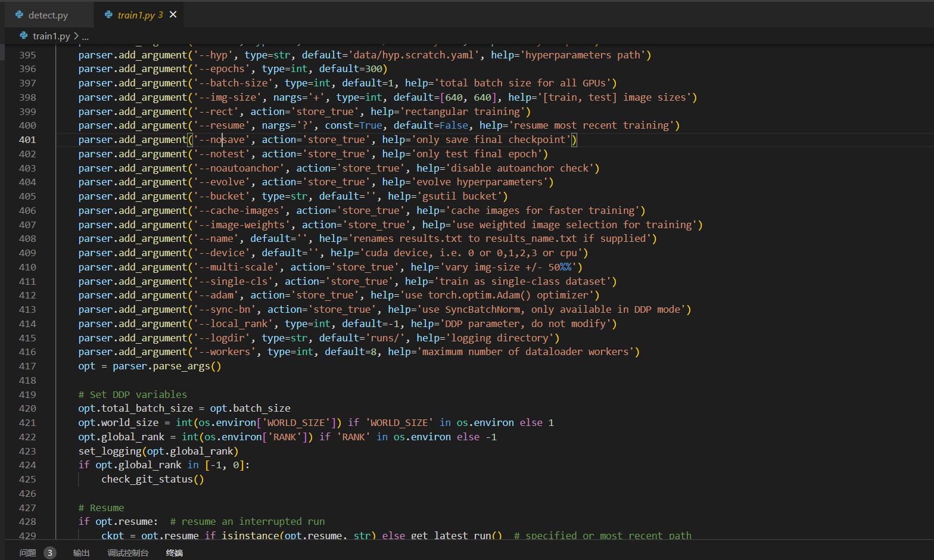This screenshot has width=934, height=560.
Task: Click '--local_rank' argument string
Action: pyautogui.click(x=233, y=324)
